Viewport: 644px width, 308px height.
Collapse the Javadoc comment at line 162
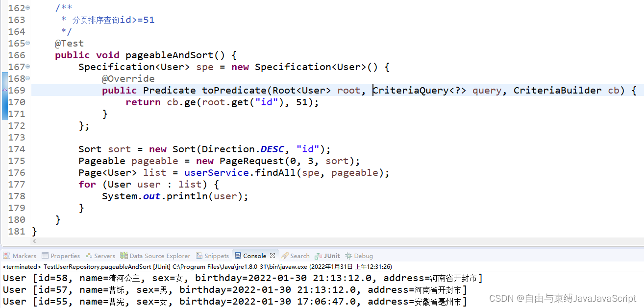click(27, 8)
